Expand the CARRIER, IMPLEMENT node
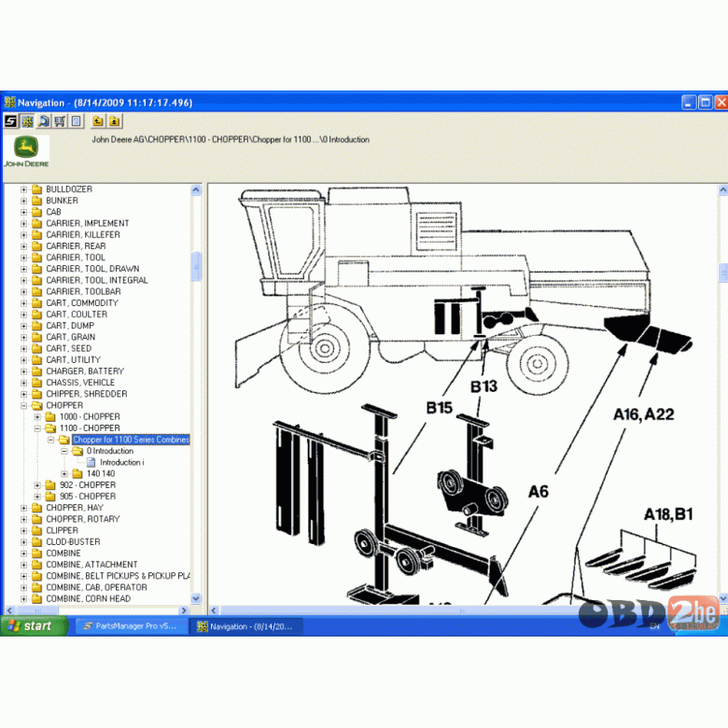The height and width of the screenshot is (728, 728). point(23,224)
